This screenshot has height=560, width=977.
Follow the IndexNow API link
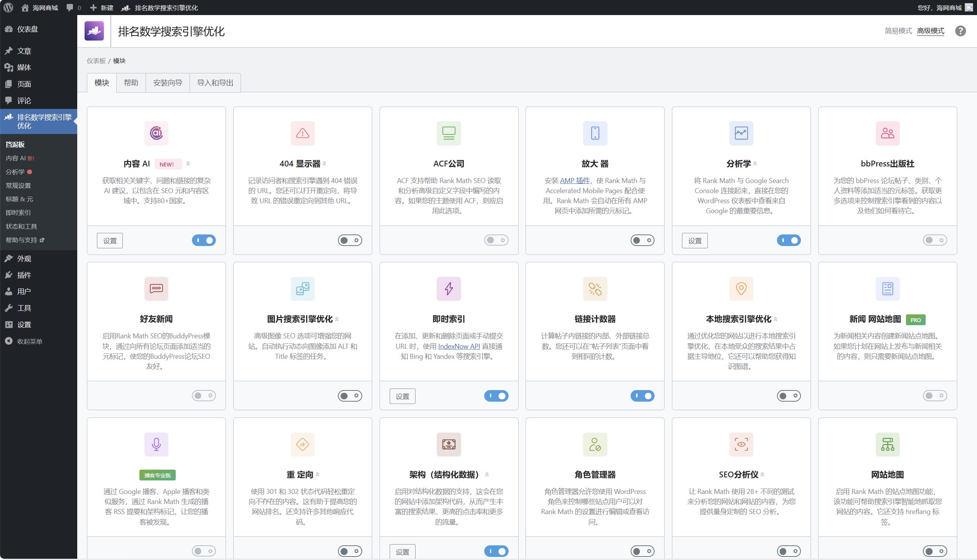459,346
